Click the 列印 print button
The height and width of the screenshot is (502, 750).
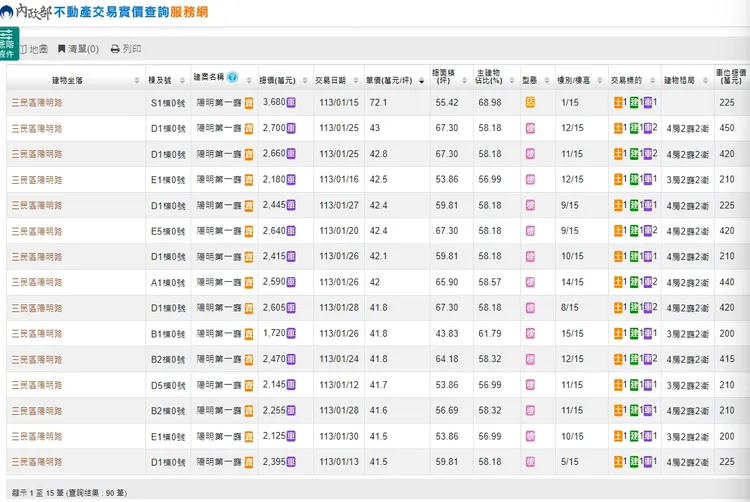tap(126, 49)
